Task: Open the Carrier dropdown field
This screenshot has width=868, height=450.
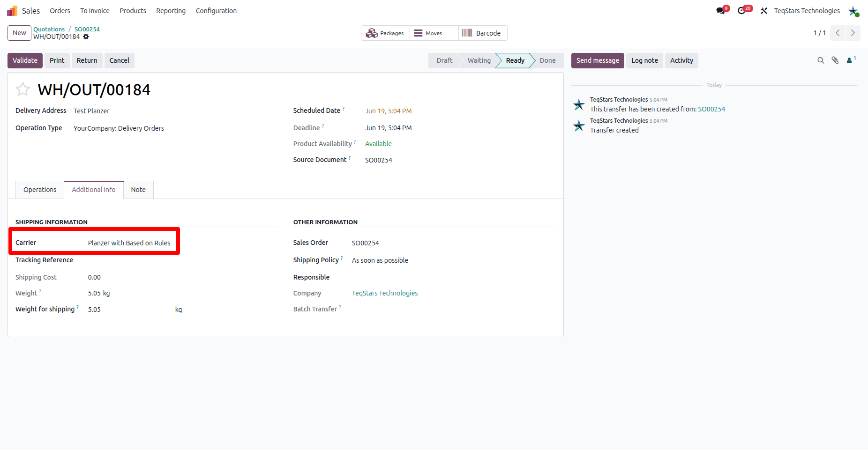Action: click(x=129, y=243)
